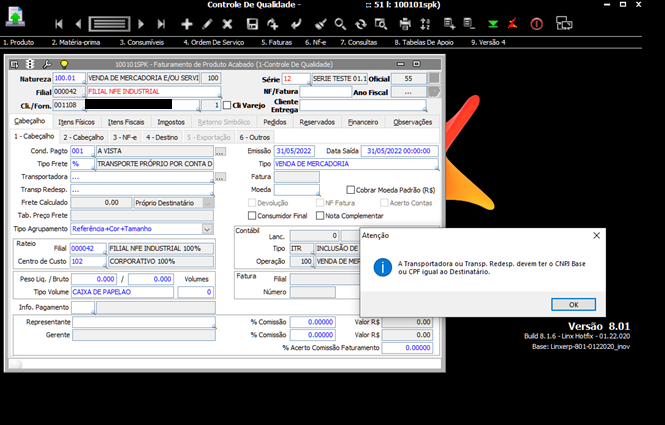Toggle the Cli Varejo checkbox

pyautogui.click(x=227, y=105)
